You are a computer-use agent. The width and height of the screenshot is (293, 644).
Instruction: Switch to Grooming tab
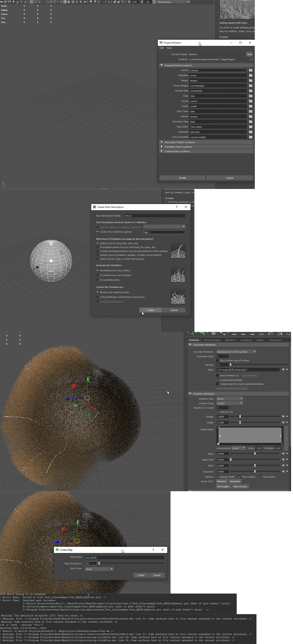(246, 340)
